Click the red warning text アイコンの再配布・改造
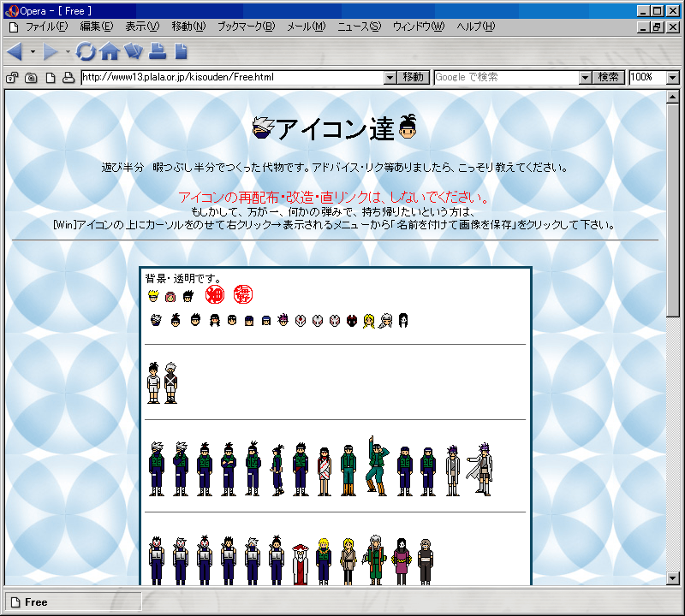The height and width of the screenshot is (616, 685). (x=333, y=198)
